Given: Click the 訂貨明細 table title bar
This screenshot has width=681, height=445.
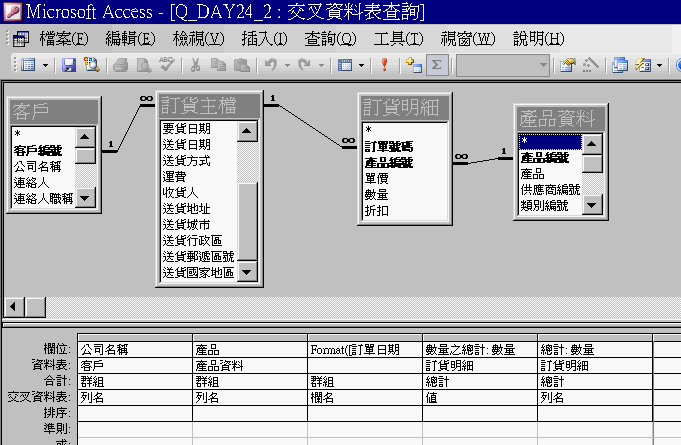Looking at the screenshot, I should click(405, 107).
